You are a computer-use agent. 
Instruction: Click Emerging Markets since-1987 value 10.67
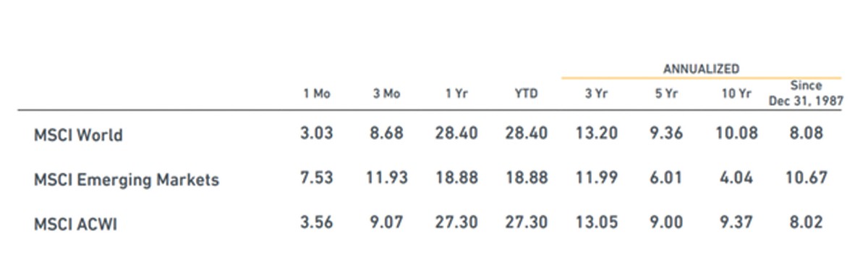(805, 178)
